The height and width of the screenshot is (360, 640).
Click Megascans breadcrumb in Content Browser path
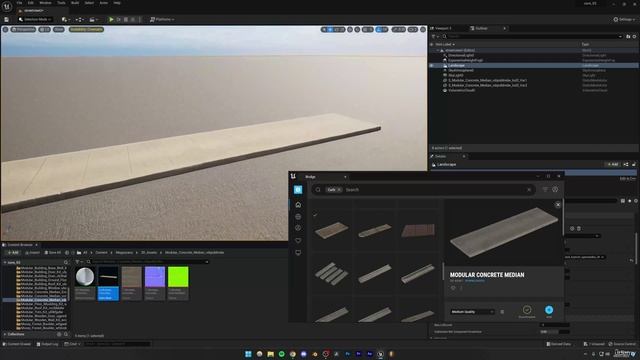pos(124,253)
